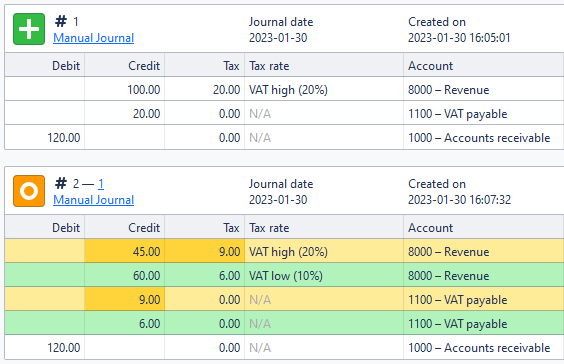Click 1100 – VAT payable in journal 1
This screenshot has height=364, width=564.
458,114
